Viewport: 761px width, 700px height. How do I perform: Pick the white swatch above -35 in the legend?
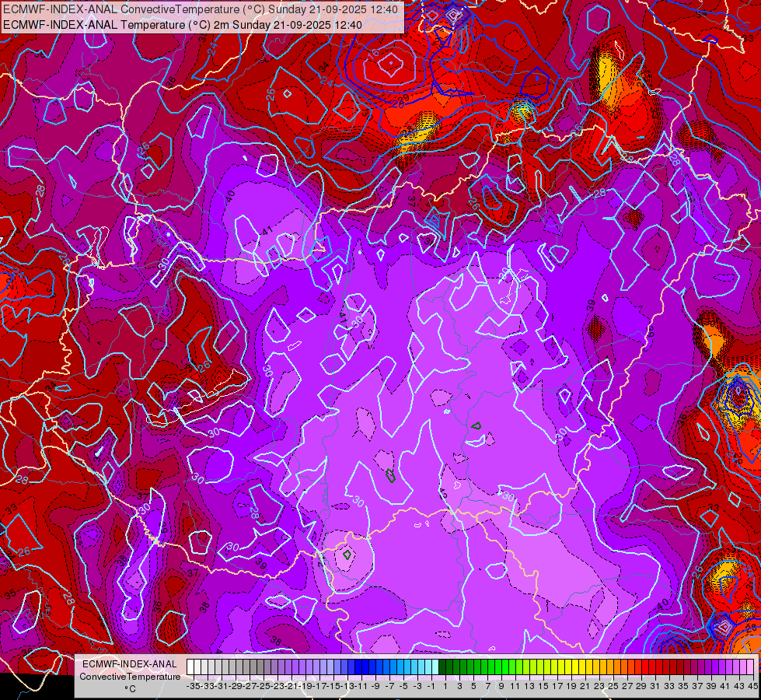190,667
